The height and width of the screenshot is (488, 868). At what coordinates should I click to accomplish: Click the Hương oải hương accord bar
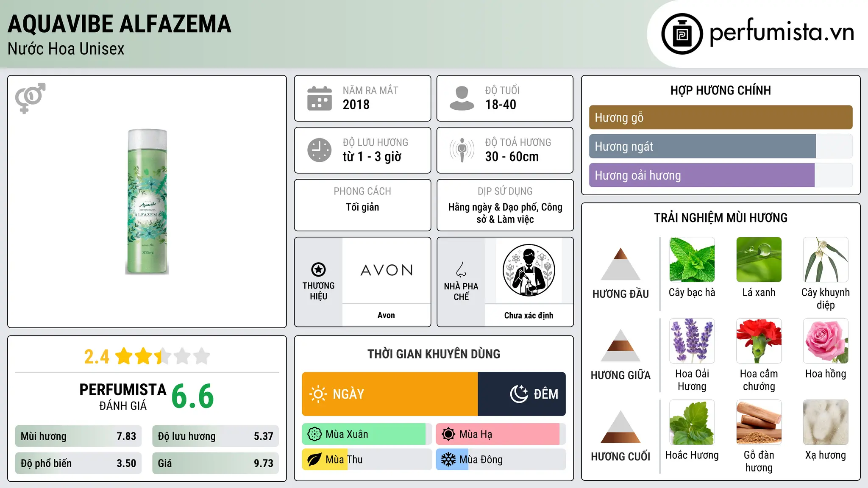click(721, 175)
